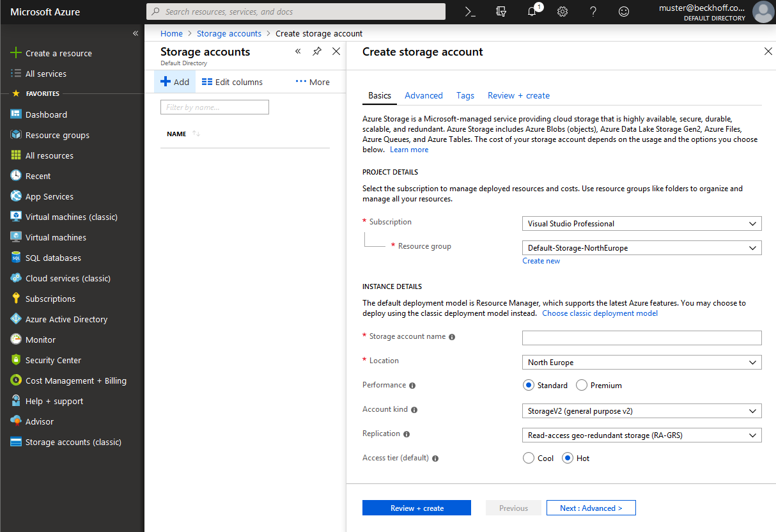Focus the Storage account name field
The image size is (776, 532).
pos(642,338)
